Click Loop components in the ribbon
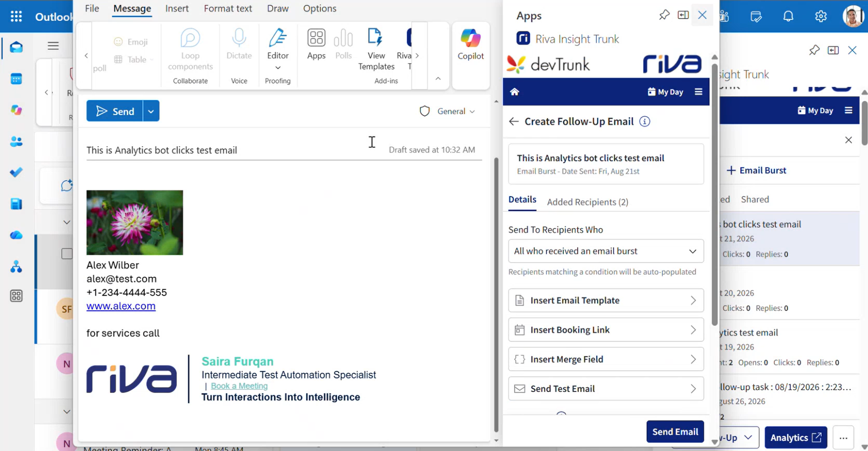 [x=190, y=50]
